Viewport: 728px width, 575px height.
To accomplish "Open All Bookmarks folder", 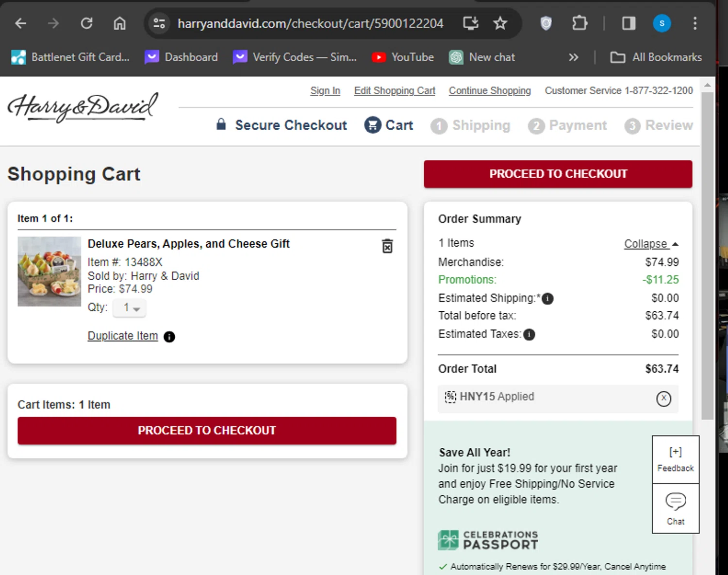I will tap(656, 57).
